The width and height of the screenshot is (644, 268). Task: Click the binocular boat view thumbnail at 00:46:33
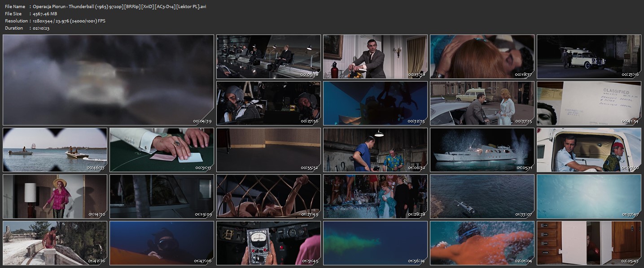pyautogui.click(x=55, y=150)
